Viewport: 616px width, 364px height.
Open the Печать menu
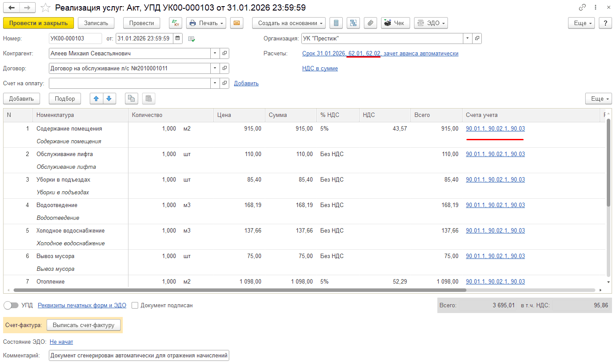(206, 23)
